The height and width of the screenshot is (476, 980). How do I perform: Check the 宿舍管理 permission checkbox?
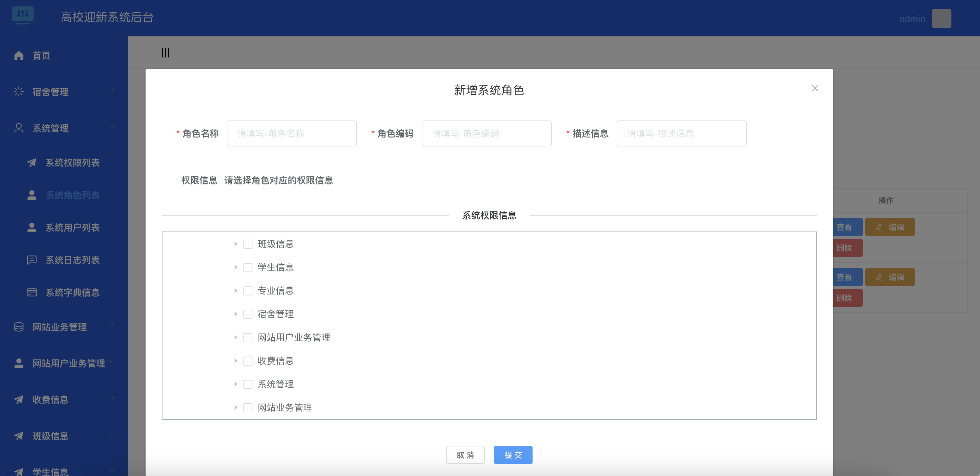[x=248, y=314]
